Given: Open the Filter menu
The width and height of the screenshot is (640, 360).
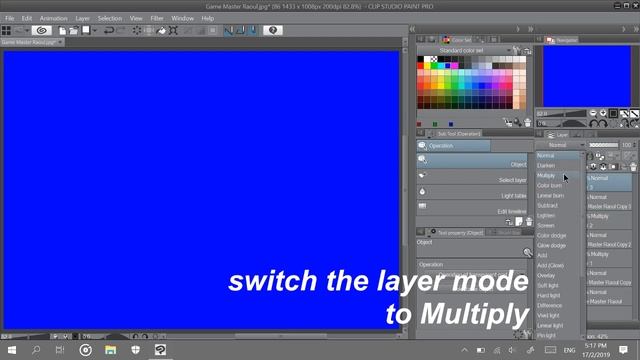Looking at the screenshot, I should (x=157, y=18).
